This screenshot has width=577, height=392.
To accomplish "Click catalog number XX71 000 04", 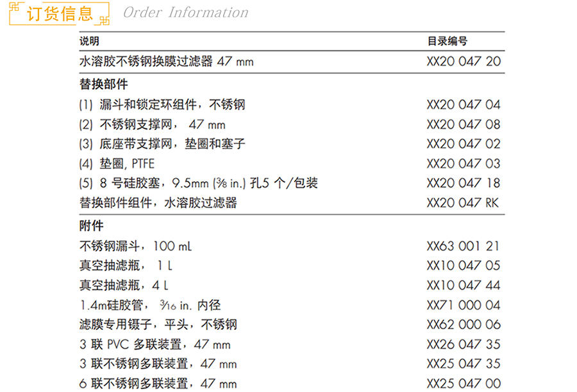I will pos(463,305).
